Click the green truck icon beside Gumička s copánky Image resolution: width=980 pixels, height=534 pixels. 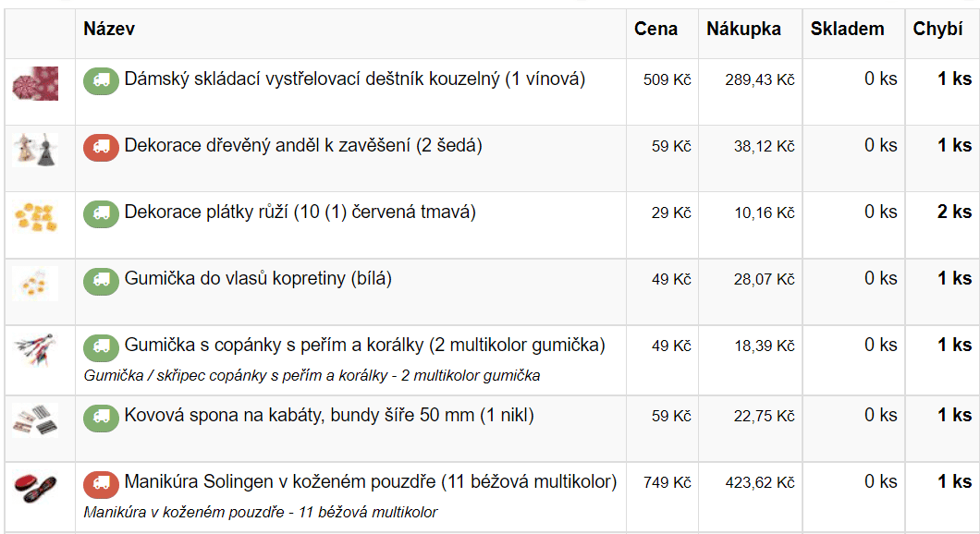(x=102, y=347)
